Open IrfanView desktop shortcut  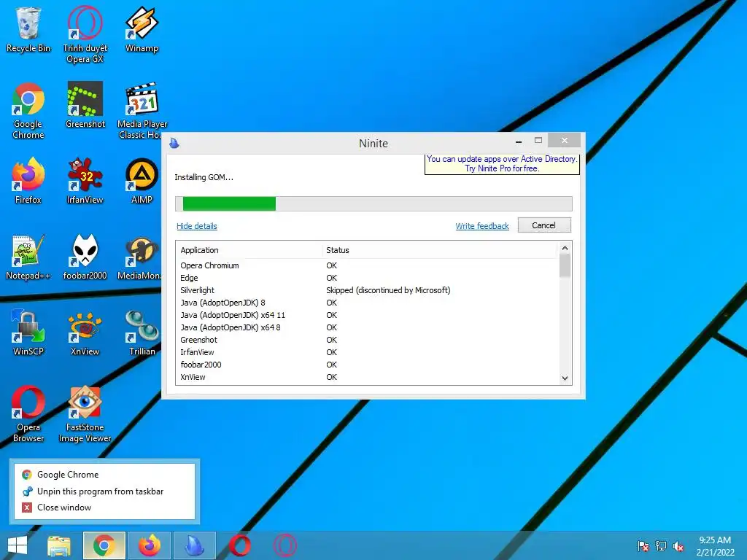(85, 181)
